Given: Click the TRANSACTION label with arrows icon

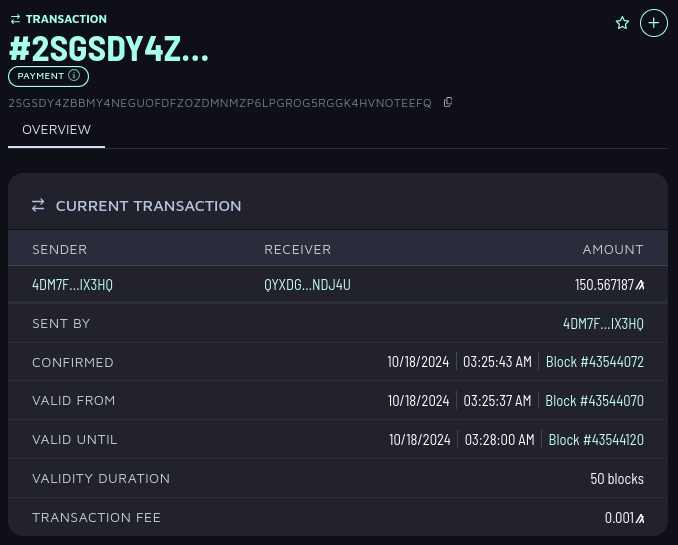Looking at the screenshot, I should coord(58,19).
